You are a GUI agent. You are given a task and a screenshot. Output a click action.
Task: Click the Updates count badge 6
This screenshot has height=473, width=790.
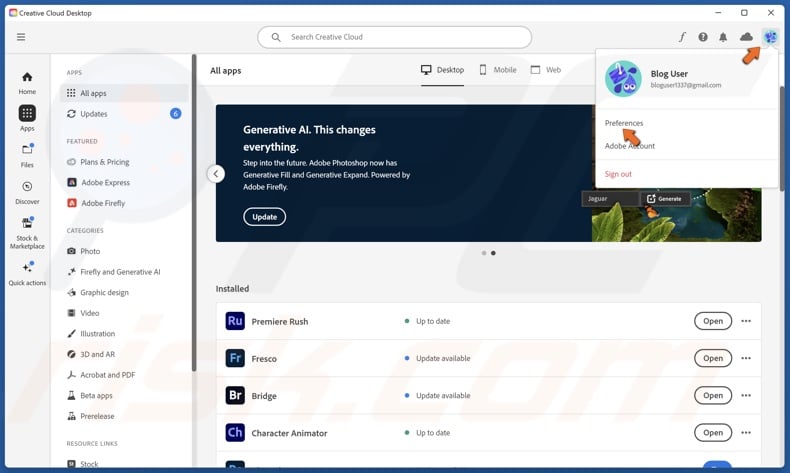click(175, 114)
